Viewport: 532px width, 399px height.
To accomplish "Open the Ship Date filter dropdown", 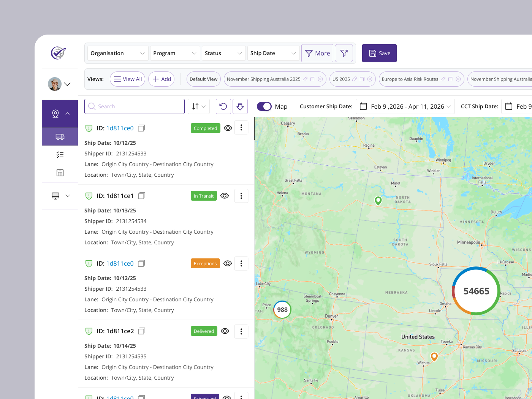I will 273,53.
